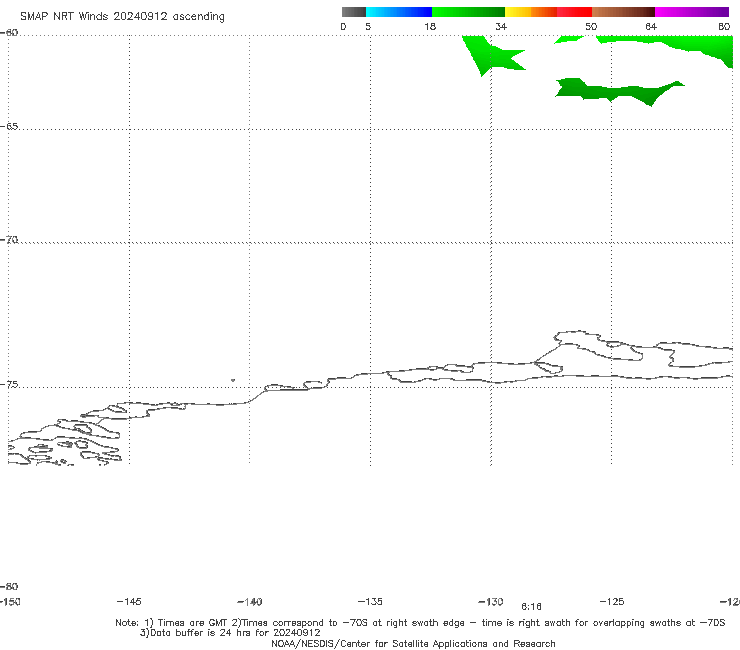Click the longitude label '-150'
Viewport: 740px width, 650px height.
point(10,602)
